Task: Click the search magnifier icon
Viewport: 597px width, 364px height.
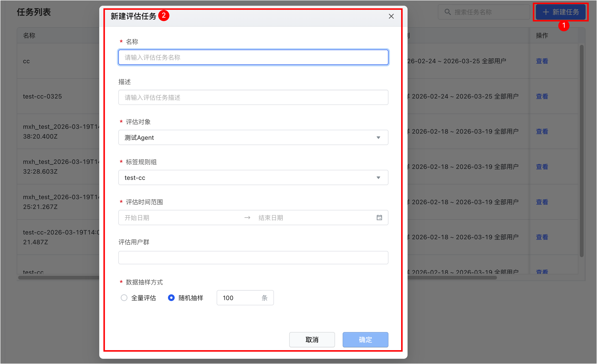Action: pos(447,12)
